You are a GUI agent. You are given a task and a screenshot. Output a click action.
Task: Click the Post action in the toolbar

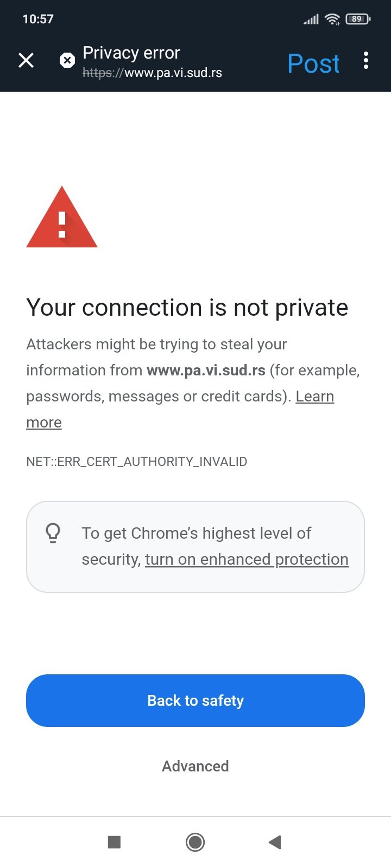pos(313,63)
